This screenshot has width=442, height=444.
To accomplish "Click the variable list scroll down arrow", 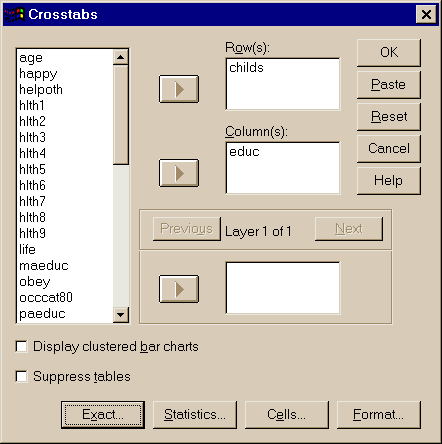I will [x=121, y=314].
